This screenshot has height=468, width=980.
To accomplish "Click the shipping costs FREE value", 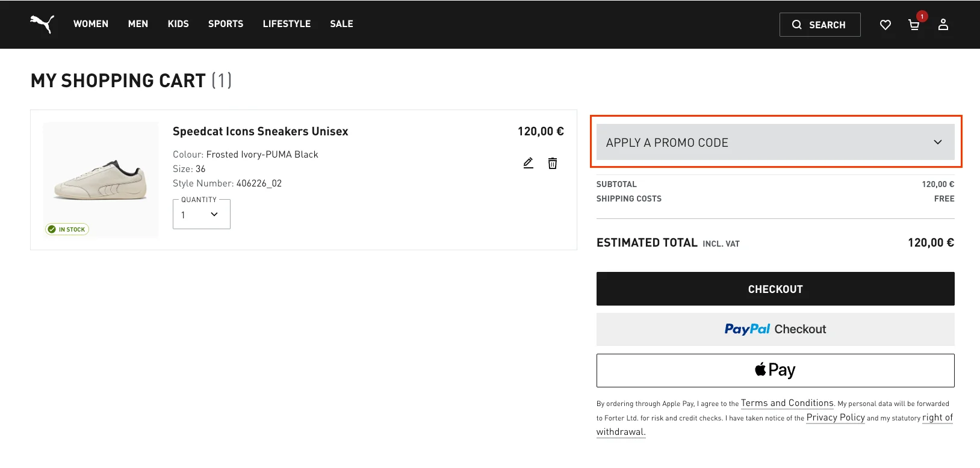I will click(944, 199).
